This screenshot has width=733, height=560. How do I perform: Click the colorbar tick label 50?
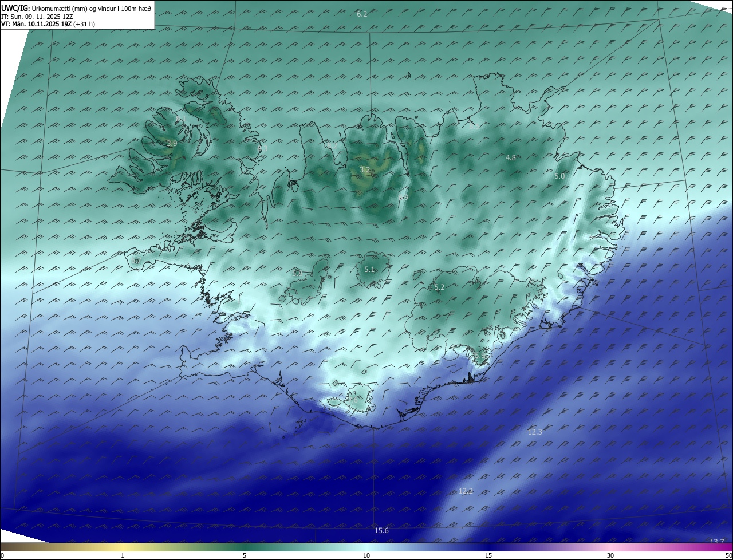728,555
